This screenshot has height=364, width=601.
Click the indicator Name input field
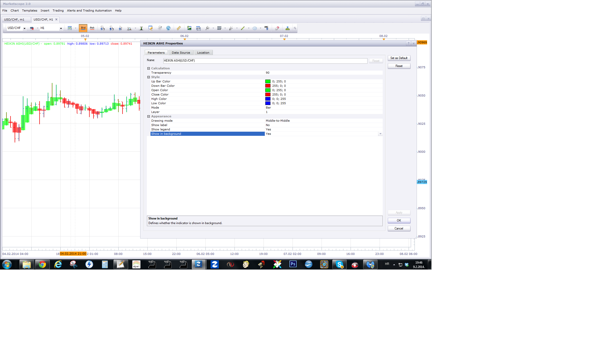point(265,61)
